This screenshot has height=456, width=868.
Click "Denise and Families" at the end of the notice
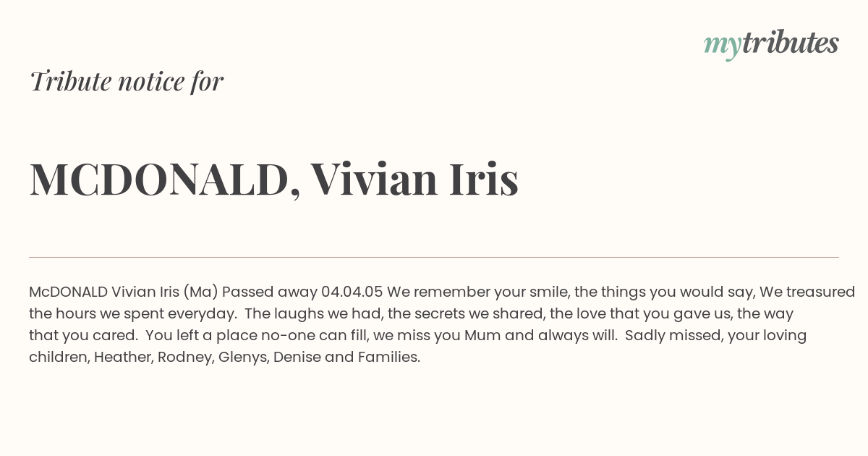pos(346,357)
